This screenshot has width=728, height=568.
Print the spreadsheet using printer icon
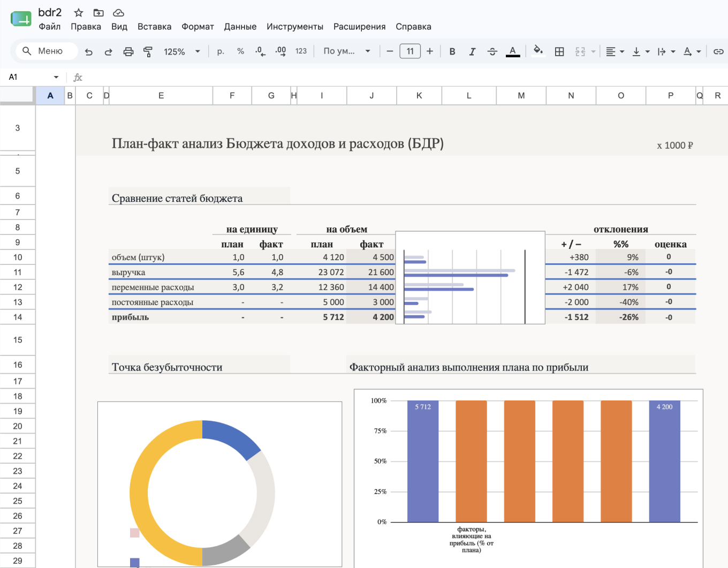(x=128, y=51)
